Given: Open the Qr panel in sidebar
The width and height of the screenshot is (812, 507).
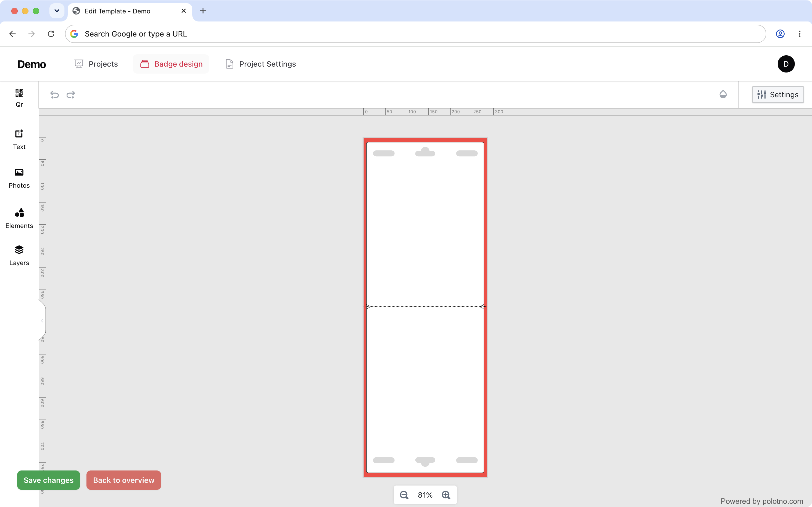Looking at the screenshot, I should pyautogui.click(x=19, y=98).
